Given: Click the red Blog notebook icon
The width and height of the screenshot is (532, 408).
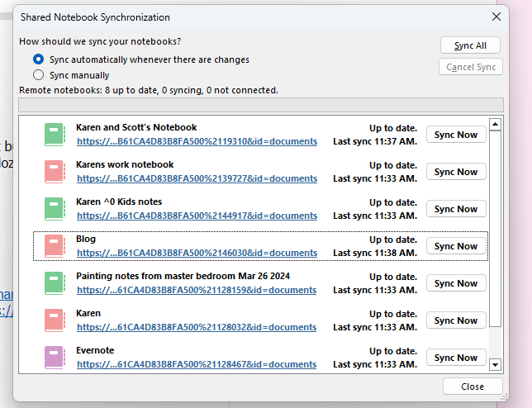Looking at the screenshot, I should tap(55, 246).
